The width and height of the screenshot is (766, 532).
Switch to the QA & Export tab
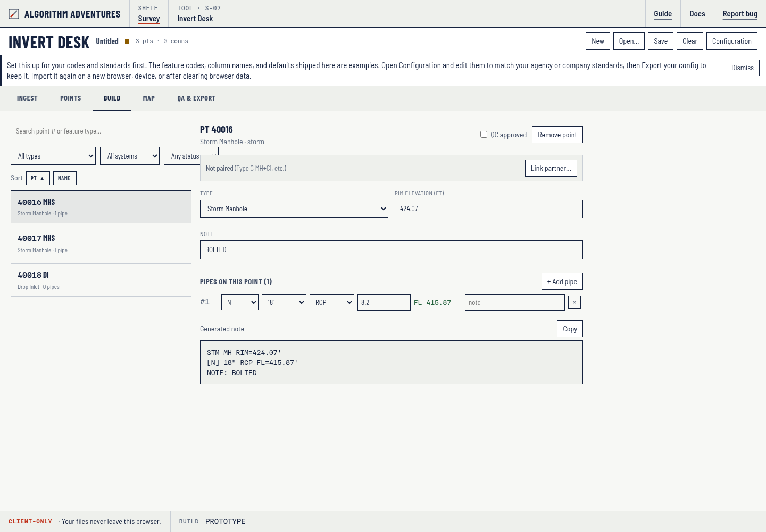pos(196,98)
